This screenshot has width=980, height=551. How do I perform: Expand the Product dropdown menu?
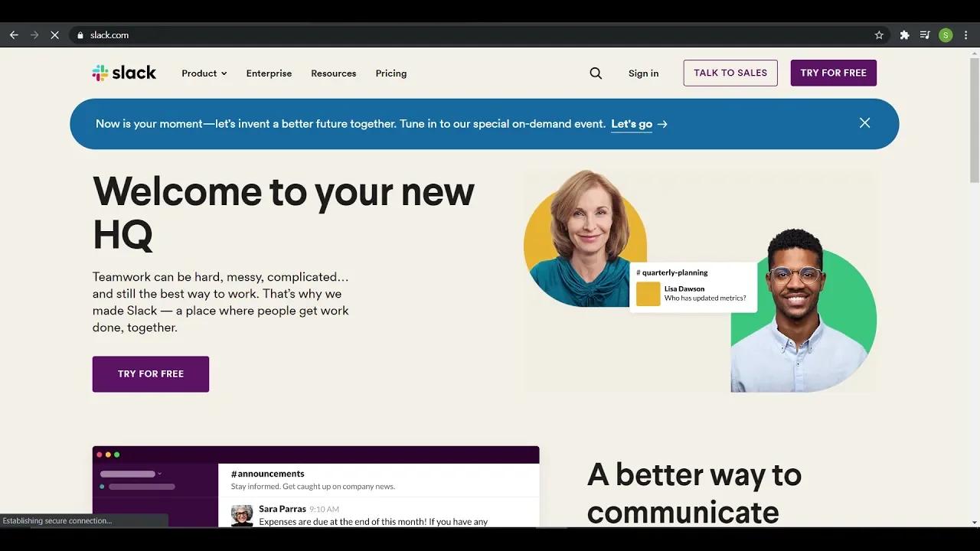pyautogui.click(x=204, y=73)
